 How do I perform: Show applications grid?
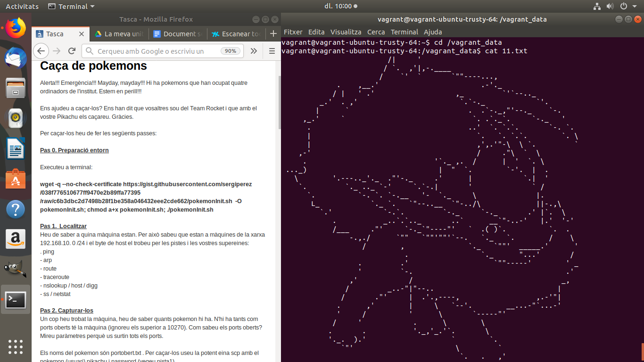click(x=15, y=346)
